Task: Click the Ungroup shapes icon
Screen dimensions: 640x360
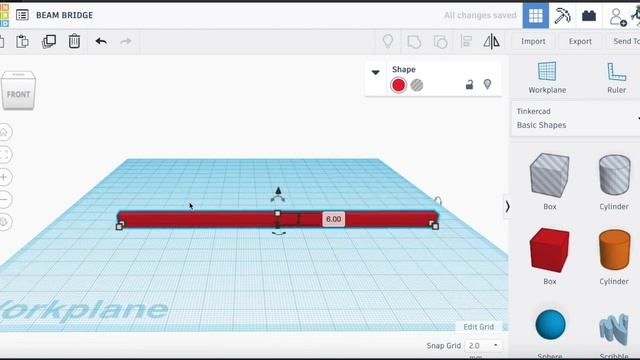Action: tap(440, 42)
